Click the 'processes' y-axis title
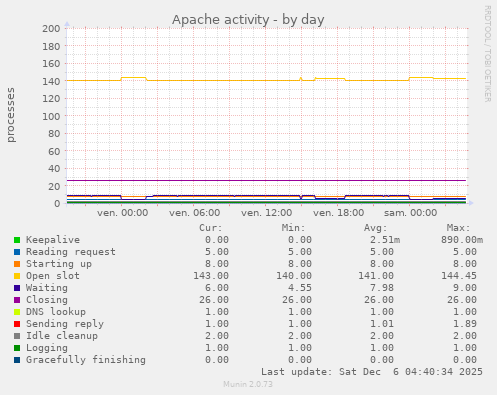 [x=11, y=115]
